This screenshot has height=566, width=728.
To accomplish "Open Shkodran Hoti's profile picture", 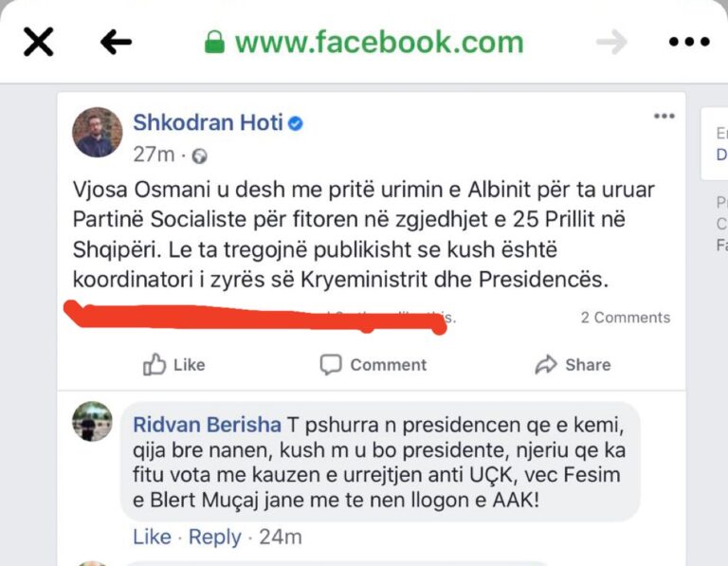I will (x=98, y=132).
